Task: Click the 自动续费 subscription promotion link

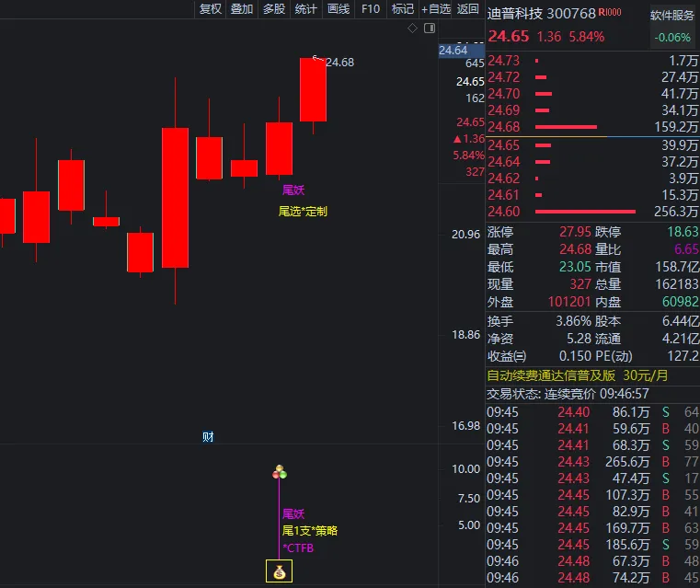Action: pyautogui.click(x=579, y=375)
